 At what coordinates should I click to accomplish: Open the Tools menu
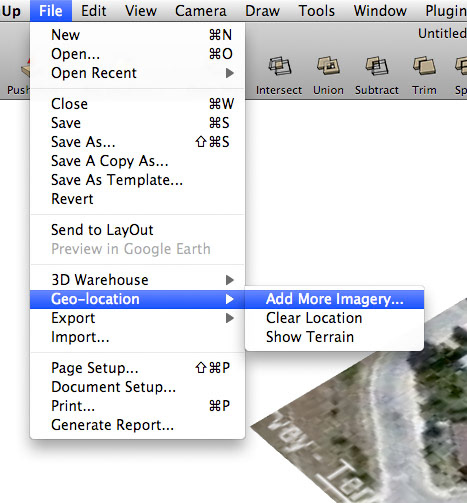point(316,11)
